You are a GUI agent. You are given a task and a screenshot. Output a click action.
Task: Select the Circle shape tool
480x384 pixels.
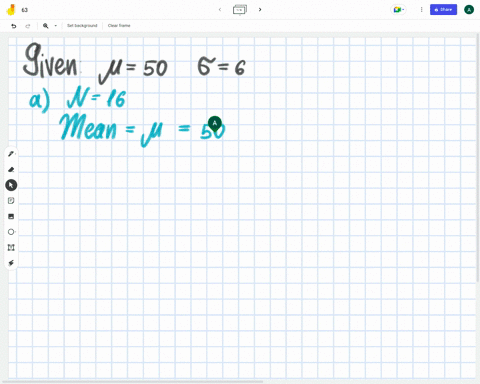click(x=11, y=232)
